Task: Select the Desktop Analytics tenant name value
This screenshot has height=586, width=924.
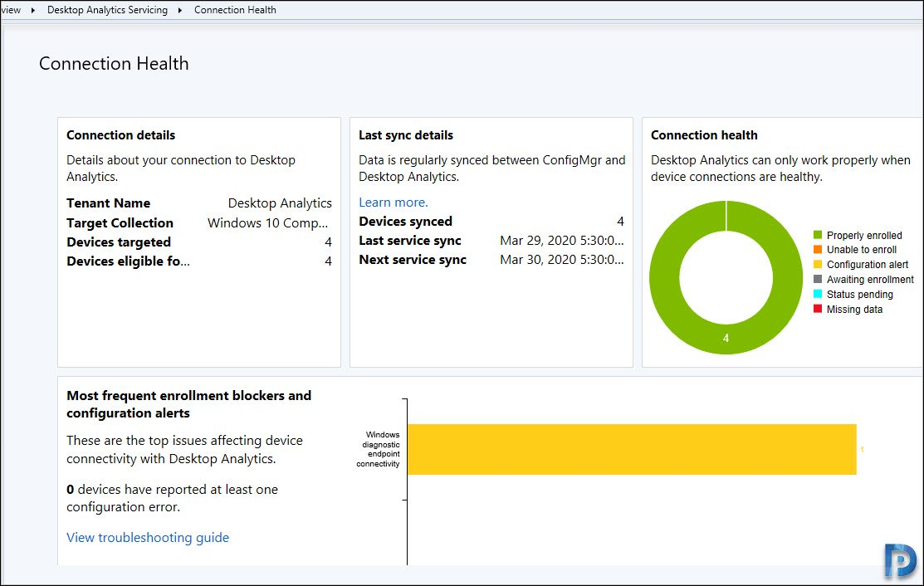Action: pyautogui.click(x=280, y=203)
